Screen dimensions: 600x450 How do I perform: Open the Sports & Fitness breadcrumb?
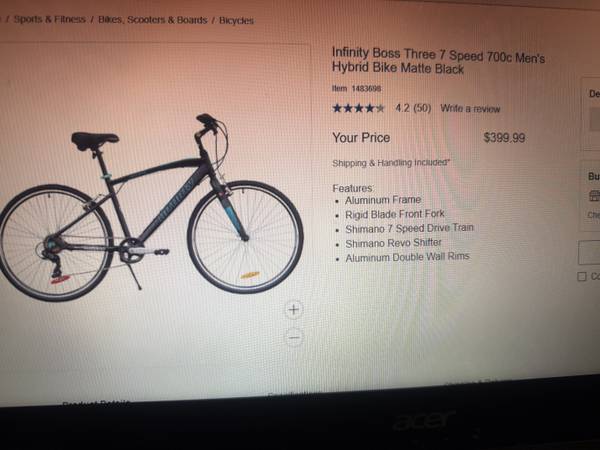[50, 19]
